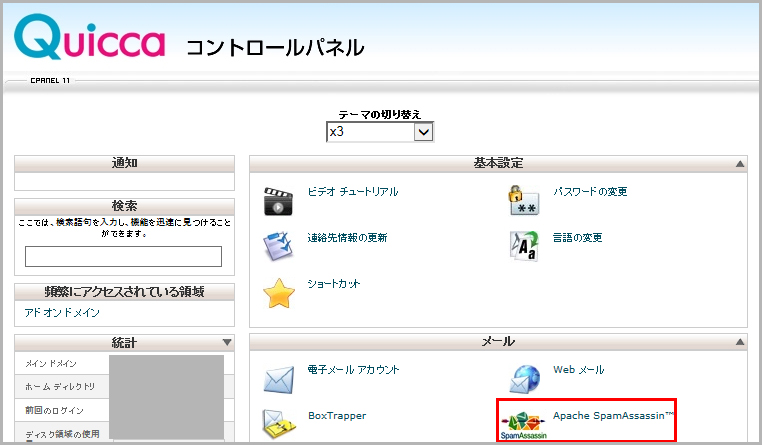
Task: Collapse the 統計 panel
Action: click(x=227, y=343)
